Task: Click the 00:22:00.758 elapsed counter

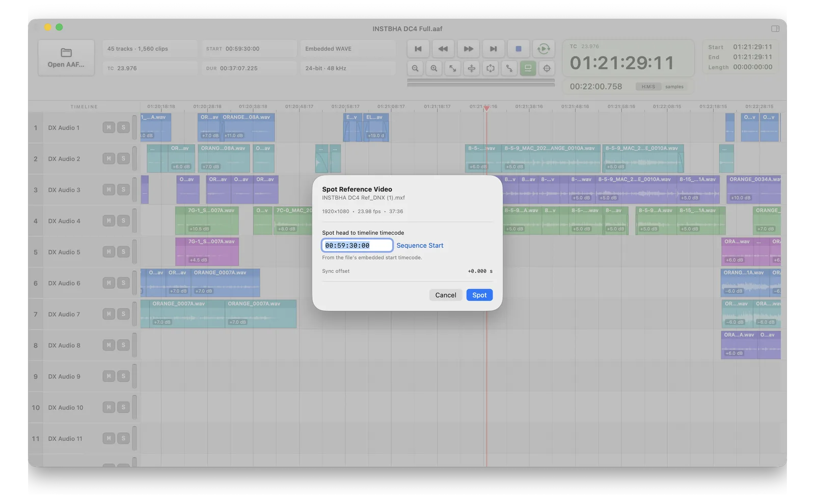Action: click(596, 87)
